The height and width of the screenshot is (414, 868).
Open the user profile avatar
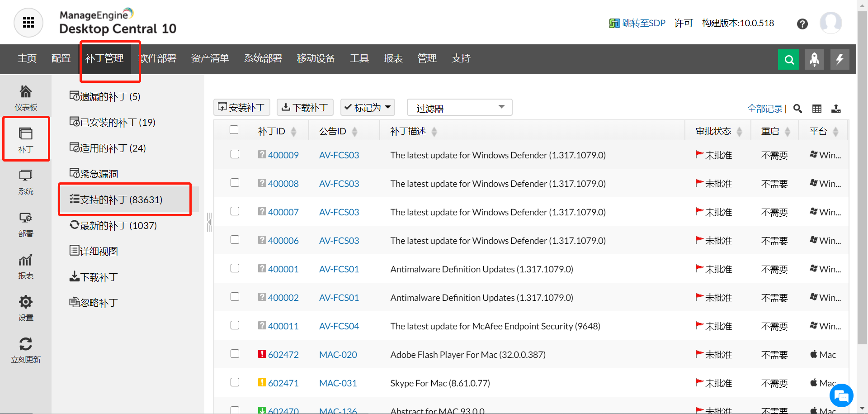(x=831, y=23)
